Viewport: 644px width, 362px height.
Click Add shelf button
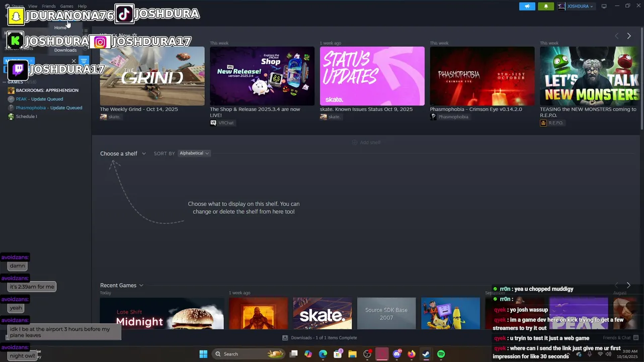pyautogui.click(x=366, y=142)
